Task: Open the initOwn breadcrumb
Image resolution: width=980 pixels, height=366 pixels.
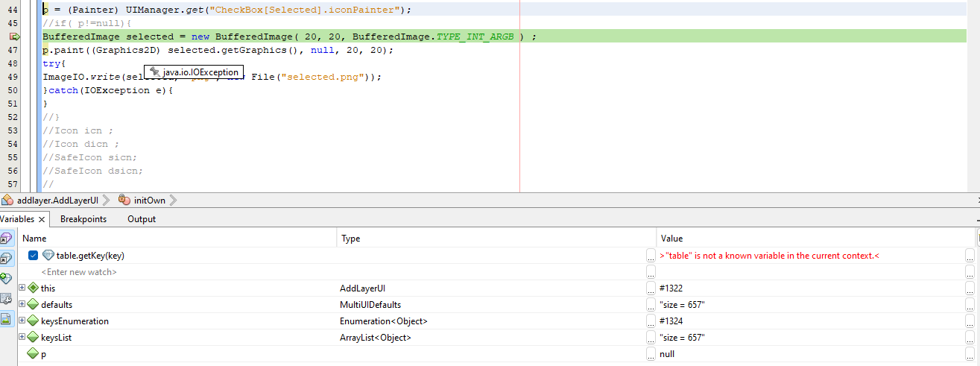Action: click(149, 201)
